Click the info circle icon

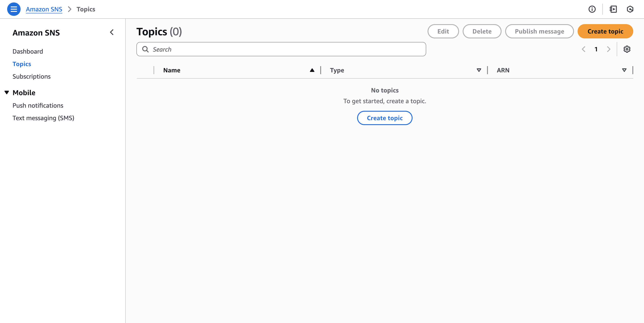coord(592,9)
